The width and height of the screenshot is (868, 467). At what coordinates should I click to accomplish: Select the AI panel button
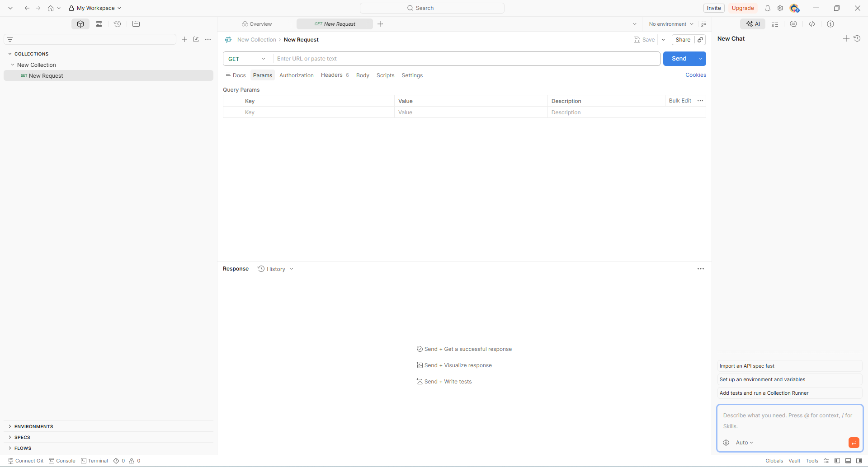coord(753,24)
